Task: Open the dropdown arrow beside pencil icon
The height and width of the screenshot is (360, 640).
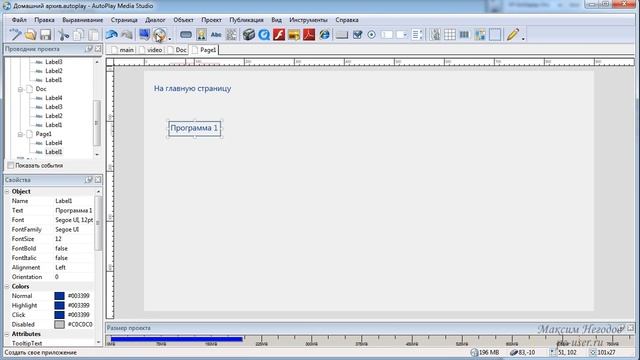Action: [x=523, y=39]
